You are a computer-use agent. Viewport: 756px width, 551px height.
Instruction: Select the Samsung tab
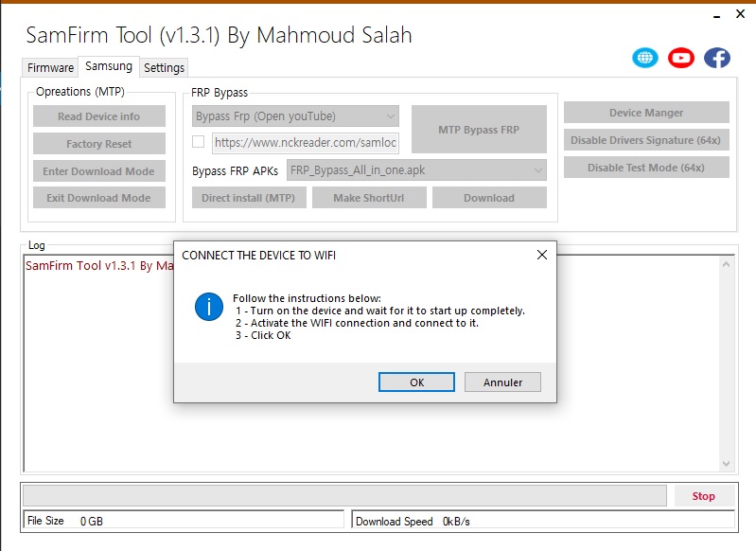click(x=109, y=66)
